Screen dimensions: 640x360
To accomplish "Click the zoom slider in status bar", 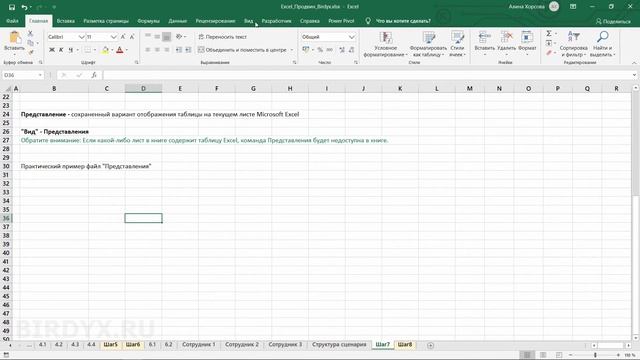I will point(595,356).
